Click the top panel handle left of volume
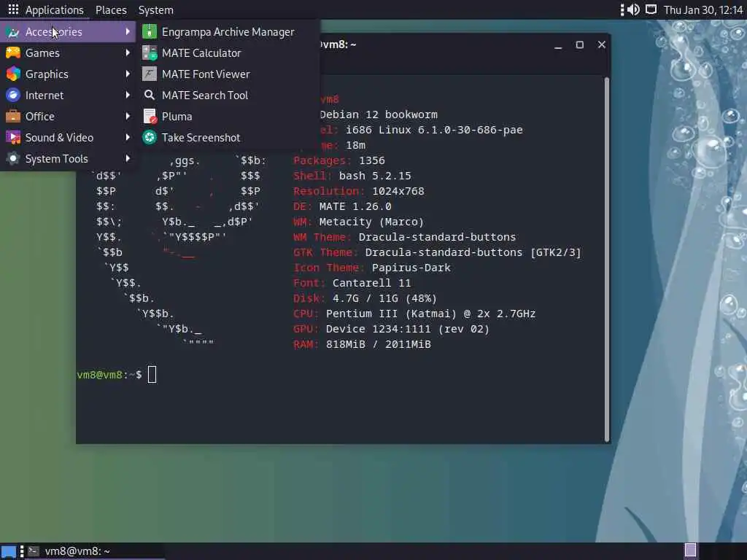The height and width of the screenshot is (560, 747). pos(622,9)
